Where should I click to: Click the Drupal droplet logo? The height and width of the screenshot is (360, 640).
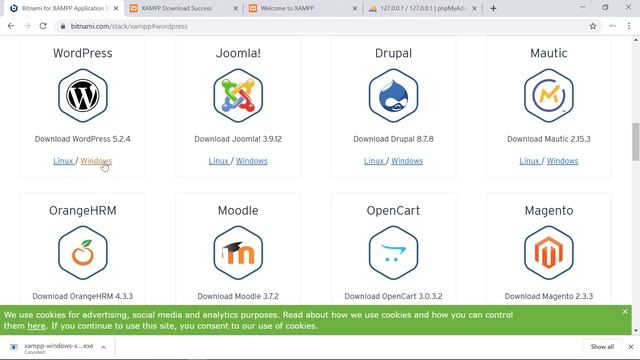(393, 96)
